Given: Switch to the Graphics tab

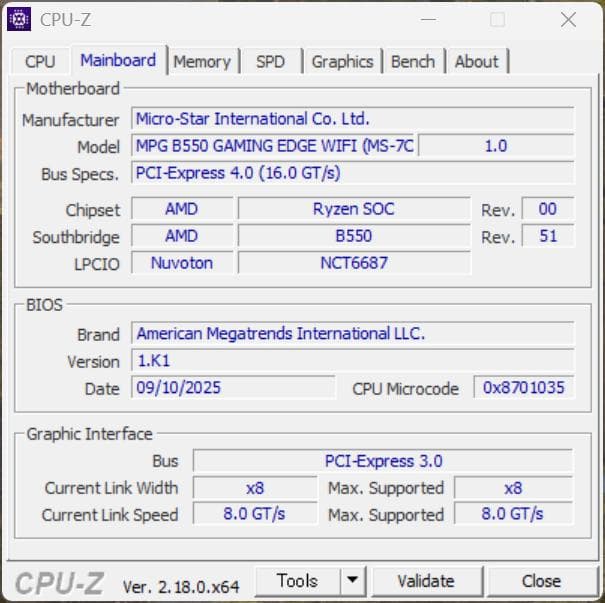Looking at the screenshot, I should tap(342, 61).
